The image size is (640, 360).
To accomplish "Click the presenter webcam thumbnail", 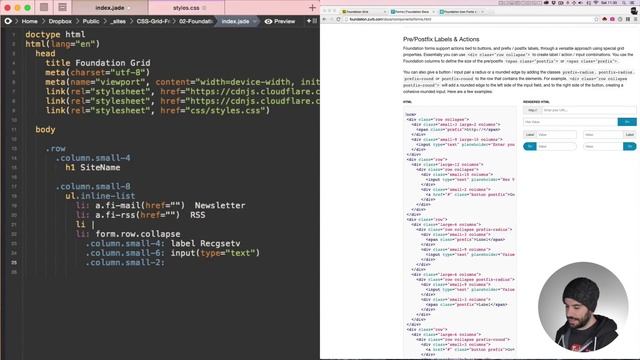I will point(583,307).
